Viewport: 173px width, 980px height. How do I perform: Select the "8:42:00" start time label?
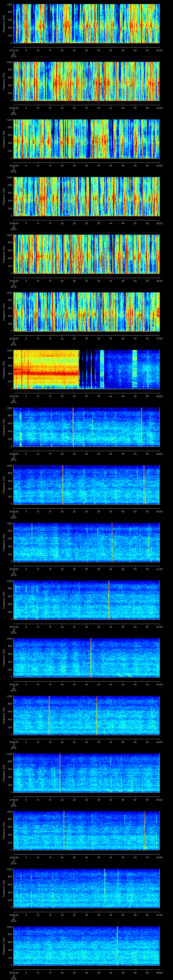coord(14,684)
